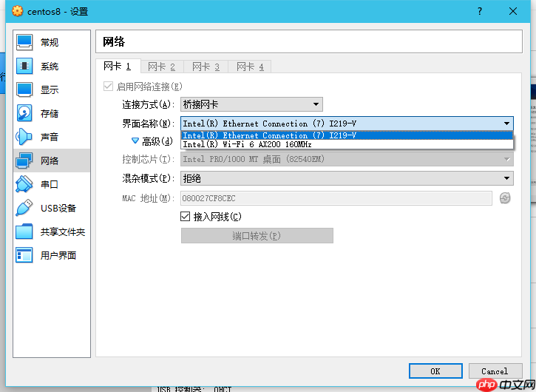Open the 用户界面 layout icon

pos(24,255)
